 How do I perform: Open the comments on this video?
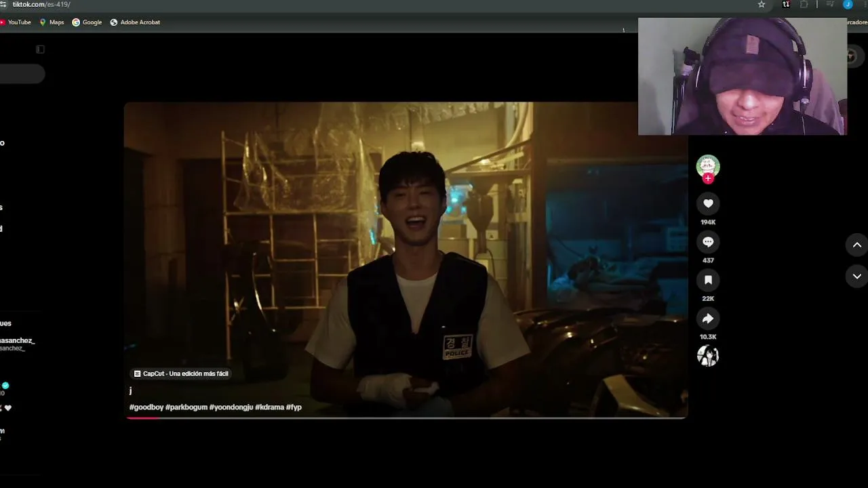[708, 242]
